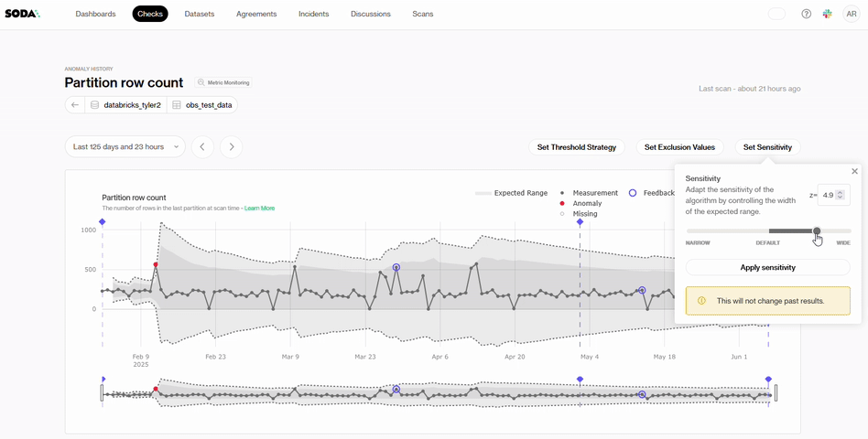The width and height of the screenshot is (868, 439).
Task: Toggle the pill switch in the top bar
Action: tap(776, 14)
